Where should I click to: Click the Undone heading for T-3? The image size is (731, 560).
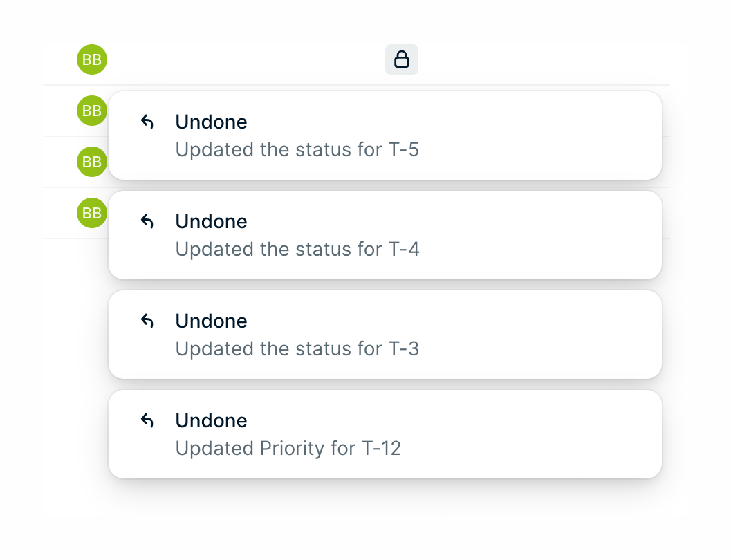pyautogui.click(x=211, y=321)
